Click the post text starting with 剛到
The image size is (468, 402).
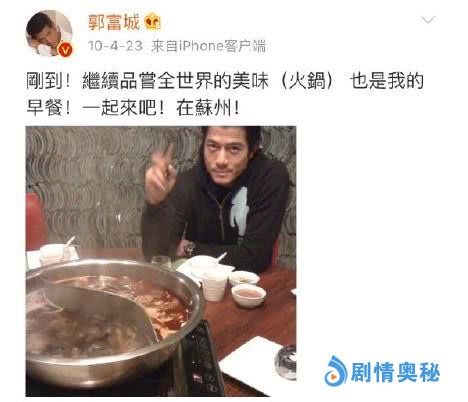[x=225, y=95]
